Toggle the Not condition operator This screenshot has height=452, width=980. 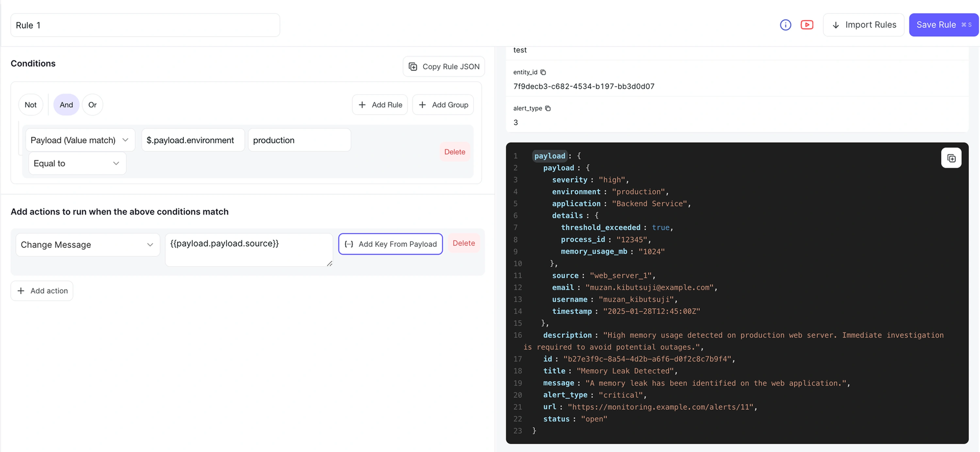(x=30, y=105)
